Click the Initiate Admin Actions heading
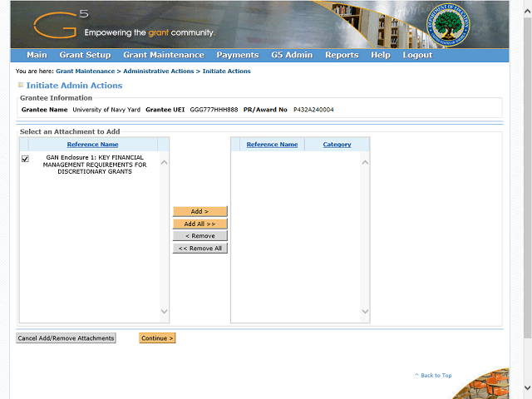532x399 pixels. tap(74, 86)
